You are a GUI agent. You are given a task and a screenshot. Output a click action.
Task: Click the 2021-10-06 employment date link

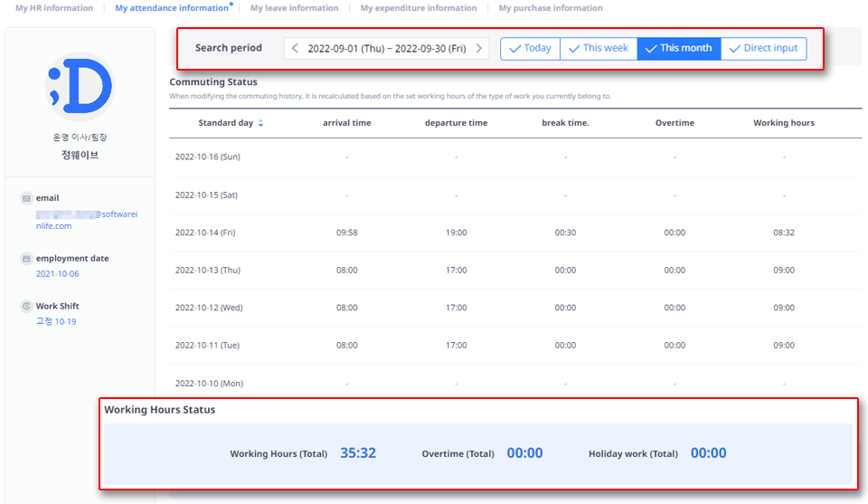[x=57, y=273]
